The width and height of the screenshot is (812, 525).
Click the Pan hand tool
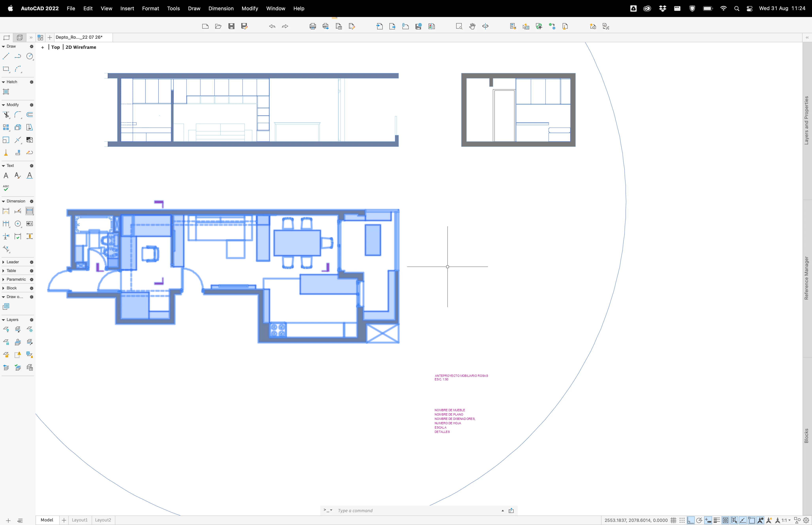click(x=472, y=26)
